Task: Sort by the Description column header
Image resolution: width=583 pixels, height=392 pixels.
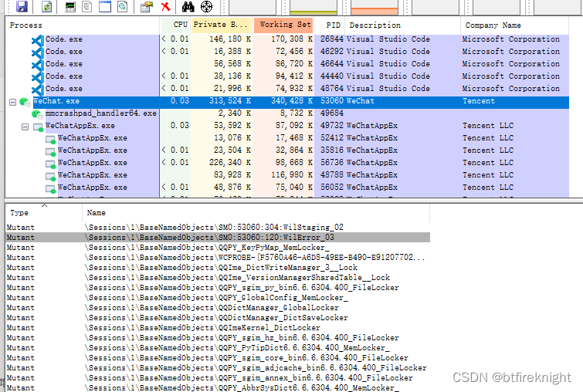Action: [x=402, y=25]
